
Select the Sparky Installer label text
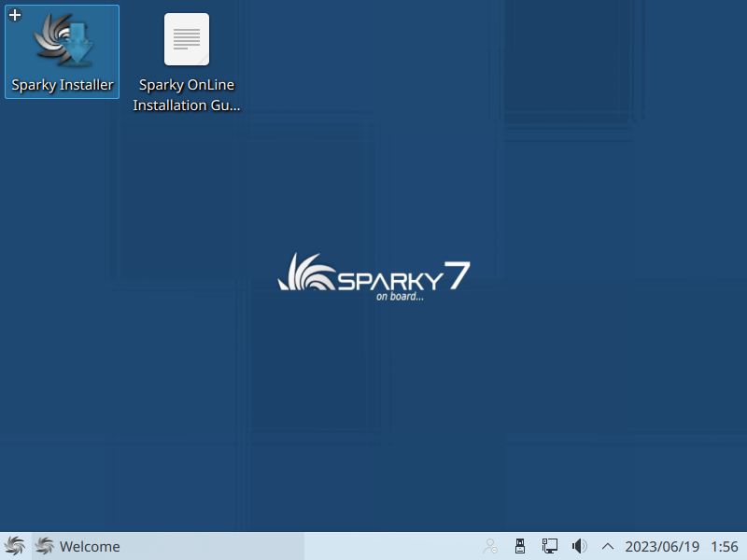point(63,85)
